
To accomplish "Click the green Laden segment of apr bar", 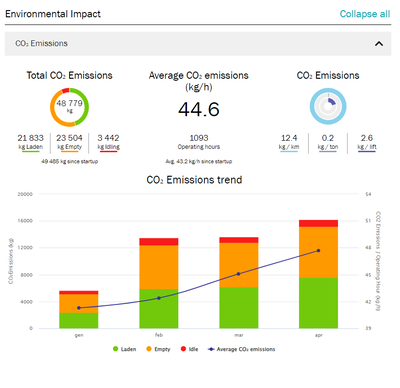I will 318,303.
